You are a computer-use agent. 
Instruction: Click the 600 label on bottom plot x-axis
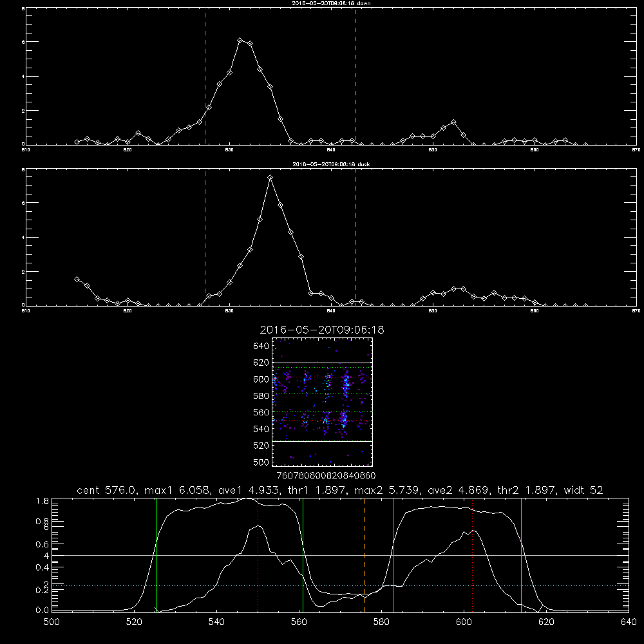click(x=464, y=622)
